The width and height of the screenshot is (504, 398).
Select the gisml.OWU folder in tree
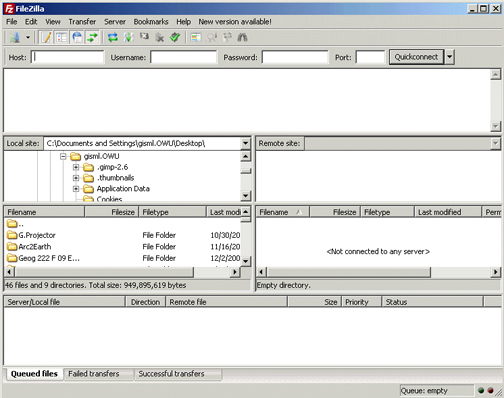101,156
